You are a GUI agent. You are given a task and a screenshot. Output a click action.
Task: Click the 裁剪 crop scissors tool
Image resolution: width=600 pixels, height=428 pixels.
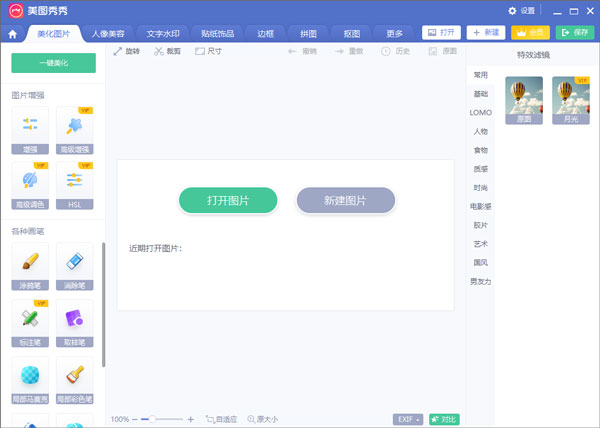point(167,51)
